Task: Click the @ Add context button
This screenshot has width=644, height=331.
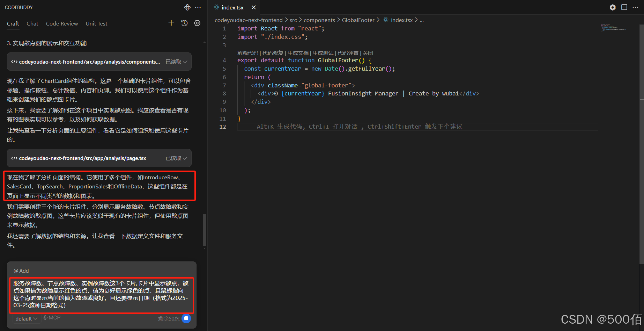Action: [x=21, y=271]
